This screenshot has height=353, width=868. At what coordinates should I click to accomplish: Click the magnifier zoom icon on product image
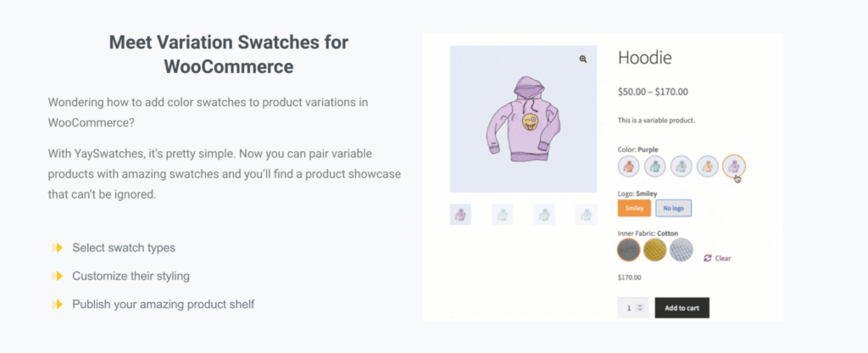tap(583, 59)
